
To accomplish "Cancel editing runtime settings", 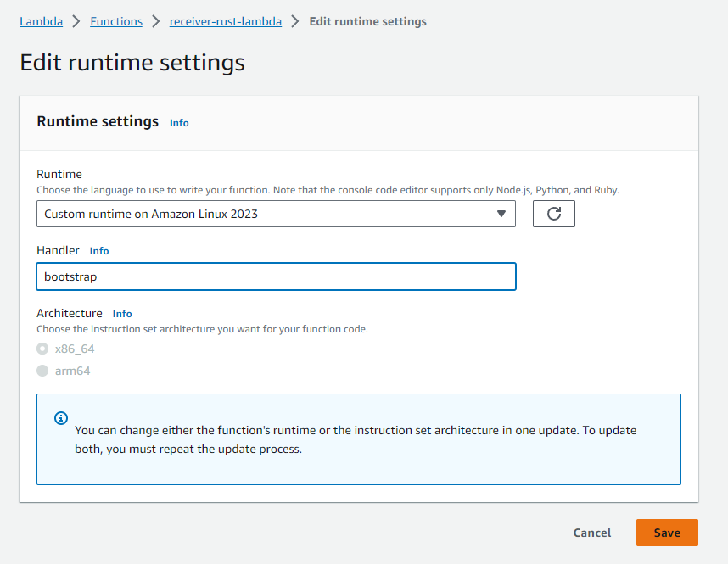I will coord(592,533).
